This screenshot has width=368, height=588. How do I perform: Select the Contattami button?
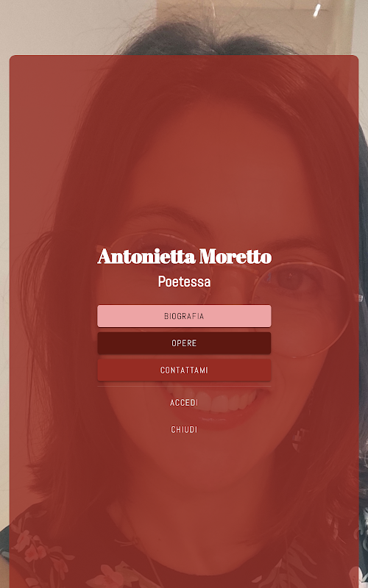coord(184,370)
